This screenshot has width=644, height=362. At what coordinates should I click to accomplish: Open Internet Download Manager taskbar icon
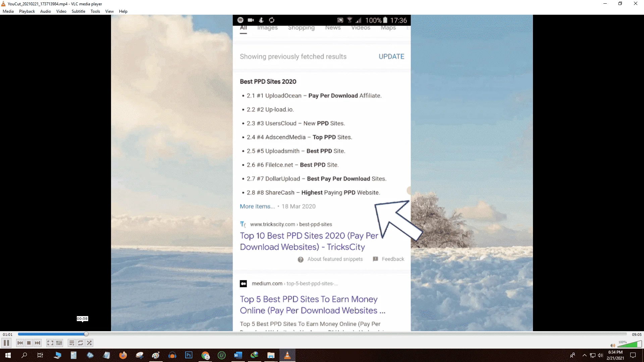pyautogui.click(x=255, y=355)
